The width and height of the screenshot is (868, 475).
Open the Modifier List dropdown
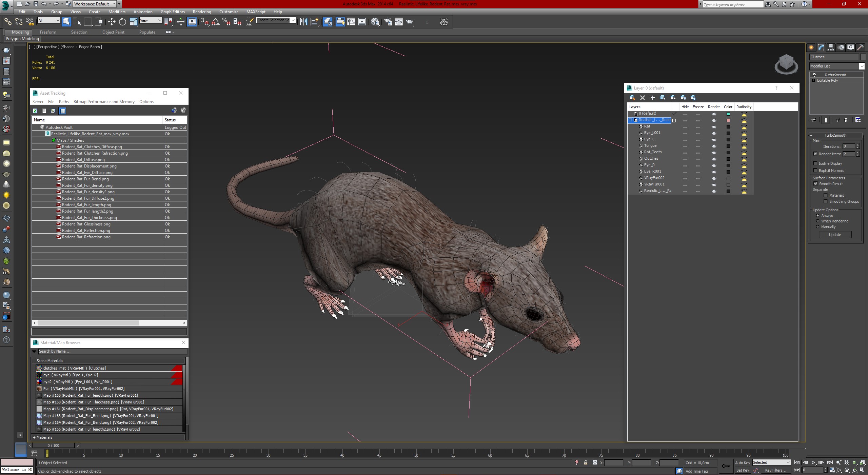point(862,66)
